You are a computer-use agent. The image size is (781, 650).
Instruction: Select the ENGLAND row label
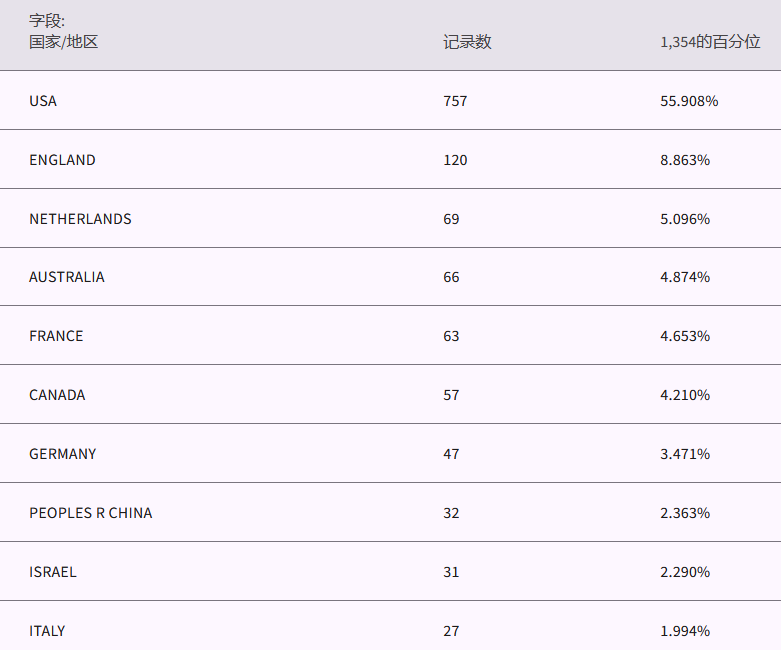(x=62, y=160)
